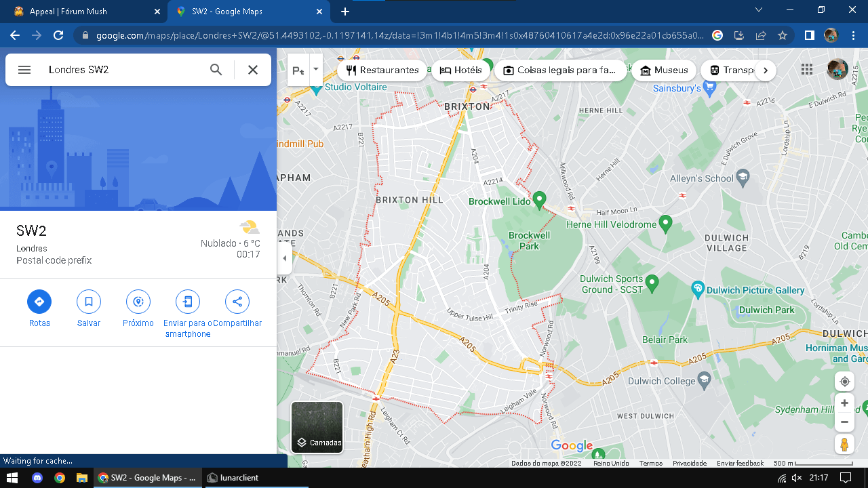Open the input tools language dropdown
Image resolution: width=868 pixels, height=488 pixels.
[315, 70]
